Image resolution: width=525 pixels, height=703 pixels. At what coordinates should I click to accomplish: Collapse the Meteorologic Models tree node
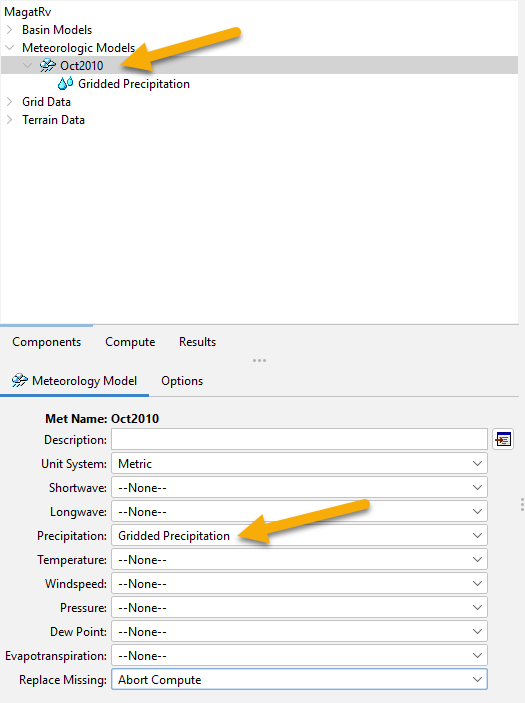(x=9, y=48)
